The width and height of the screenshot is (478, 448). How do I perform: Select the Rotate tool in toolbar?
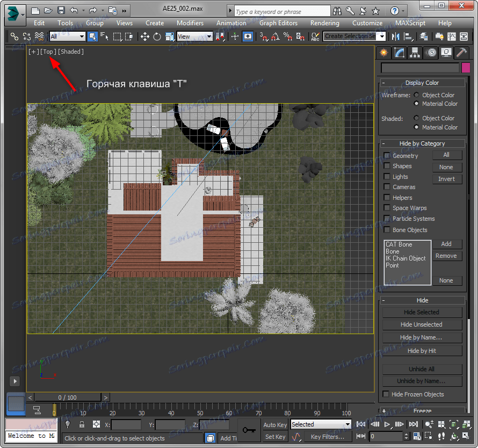tap(157, 37)
